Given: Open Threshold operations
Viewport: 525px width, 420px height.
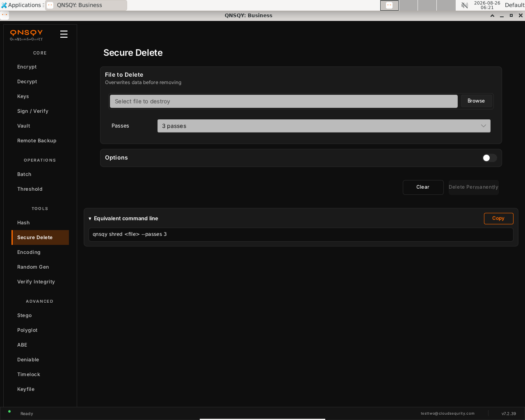Looking at the screenshot, I should pyautogui.click(x=40, y=189).
